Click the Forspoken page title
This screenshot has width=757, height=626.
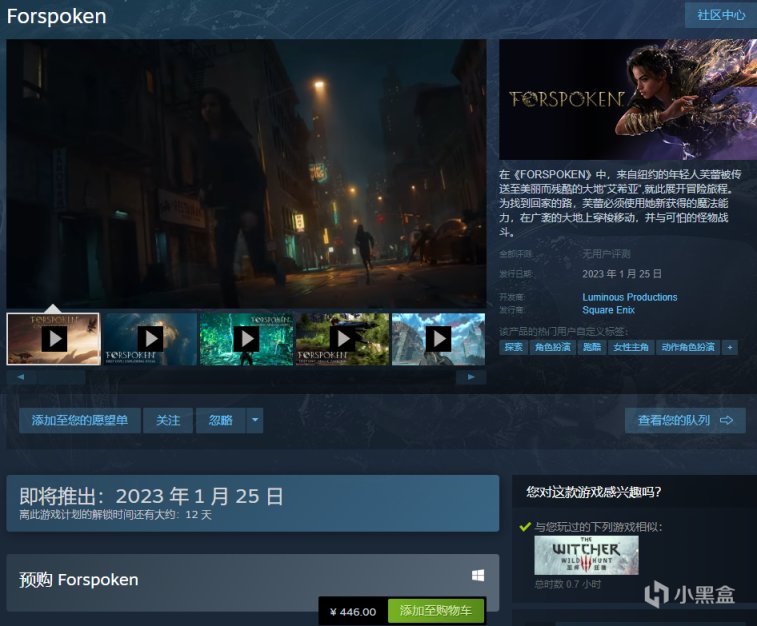[56, 16]
